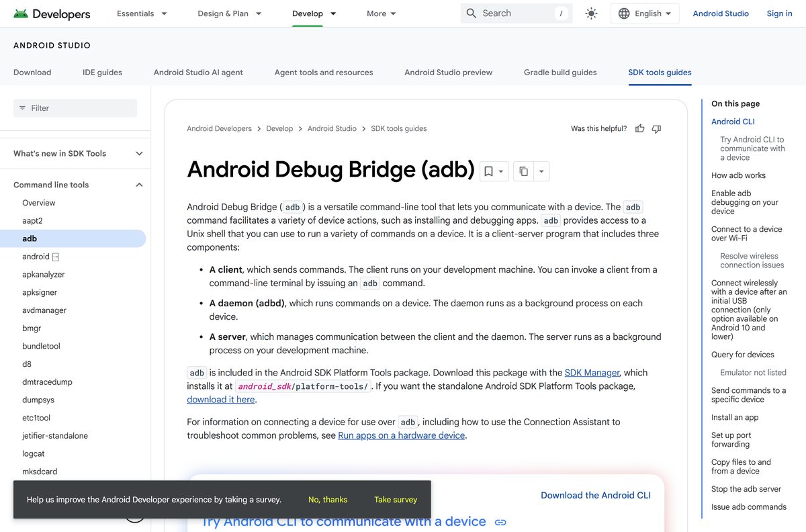Click the globe language icon
The width and height of the screenshot is (806, 532).
[x=624, y=13]
